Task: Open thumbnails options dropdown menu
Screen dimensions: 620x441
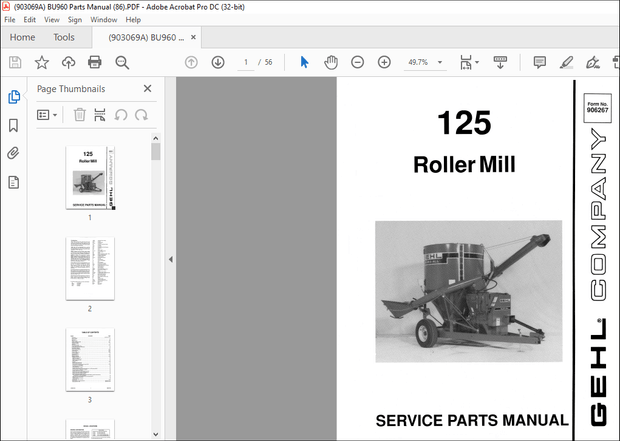Action: click(47, 115)
